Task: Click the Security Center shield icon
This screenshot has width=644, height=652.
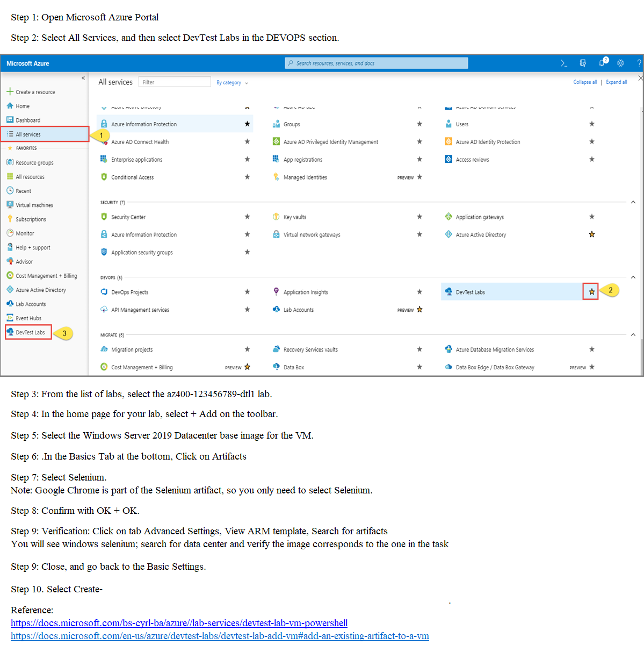Action: [104, 217]
